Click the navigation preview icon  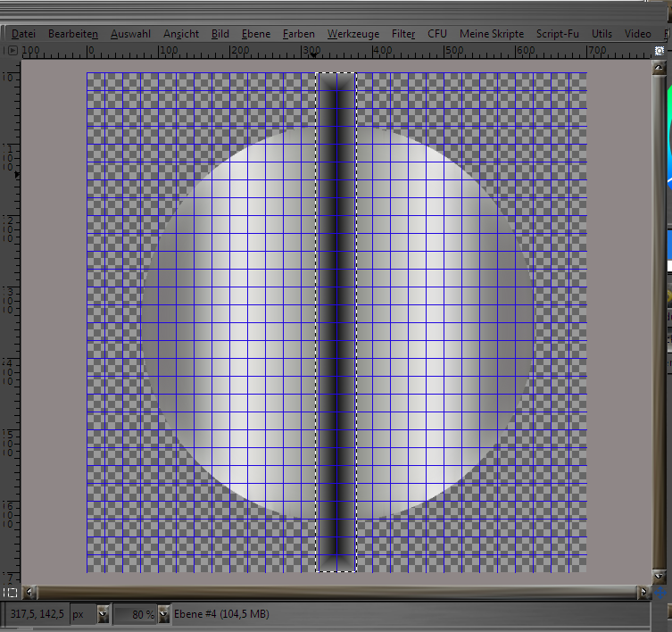[x=660, y=592]
